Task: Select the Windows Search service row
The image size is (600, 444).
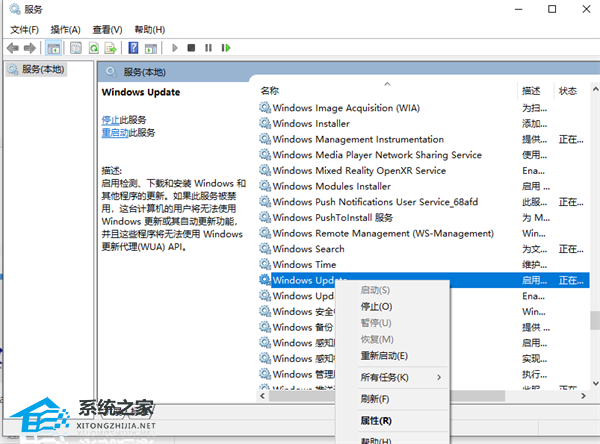Action: [308, 249]
